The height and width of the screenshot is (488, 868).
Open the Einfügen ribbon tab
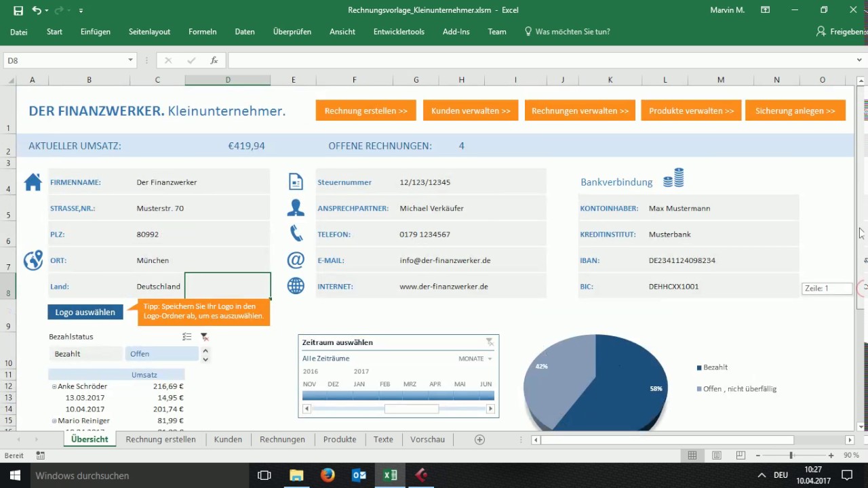point(96,32)
